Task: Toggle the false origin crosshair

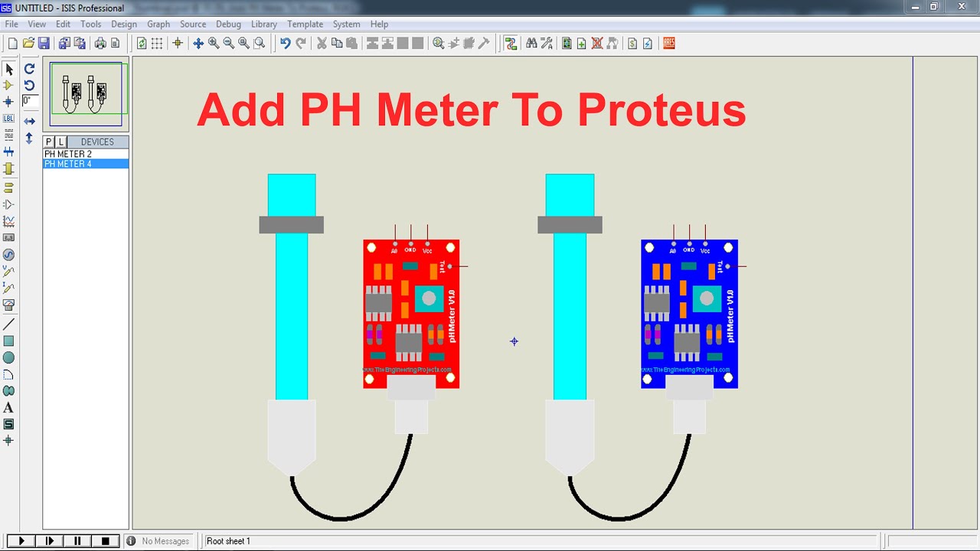Action: coord(178,44)
